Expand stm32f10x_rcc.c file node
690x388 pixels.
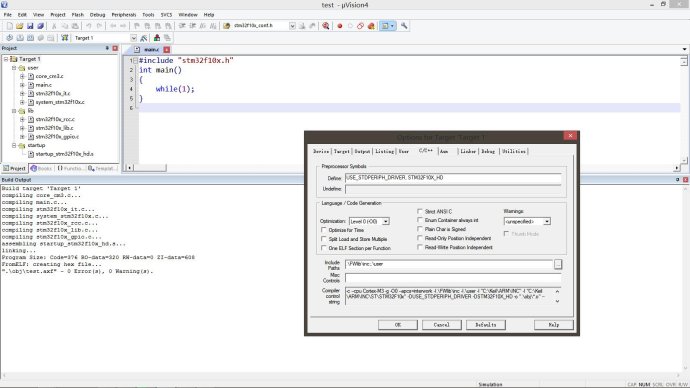click(x=22, y=119)
